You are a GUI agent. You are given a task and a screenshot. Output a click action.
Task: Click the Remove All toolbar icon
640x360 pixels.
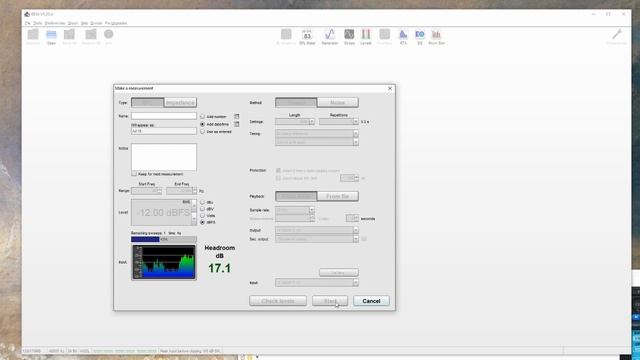[91, 36]
